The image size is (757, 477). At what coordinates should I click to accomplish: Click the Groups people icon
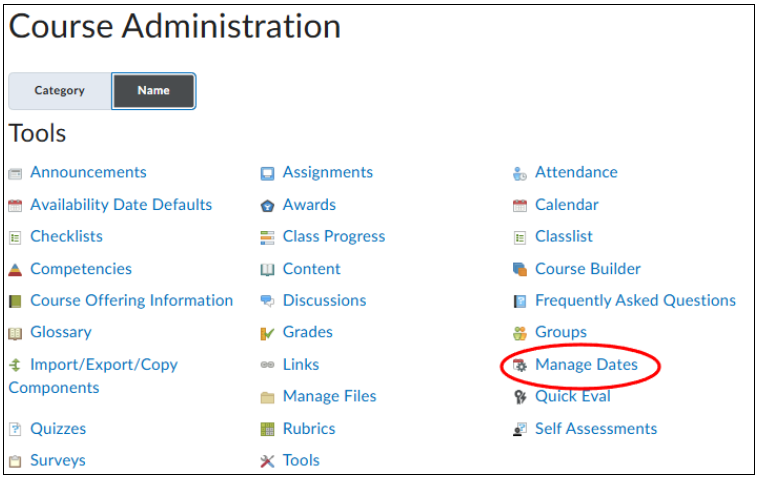519,333
